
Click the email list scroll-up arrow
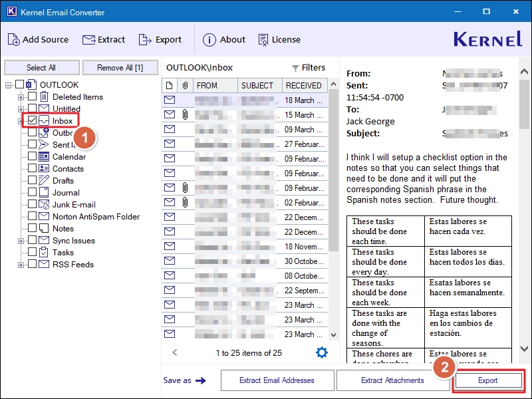(334, 84)
